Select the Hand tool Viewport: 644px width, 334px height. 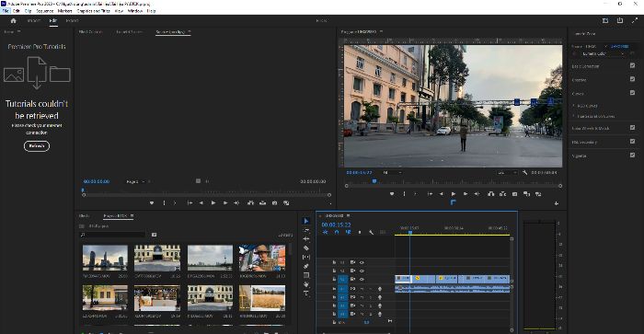click(306, 284)
